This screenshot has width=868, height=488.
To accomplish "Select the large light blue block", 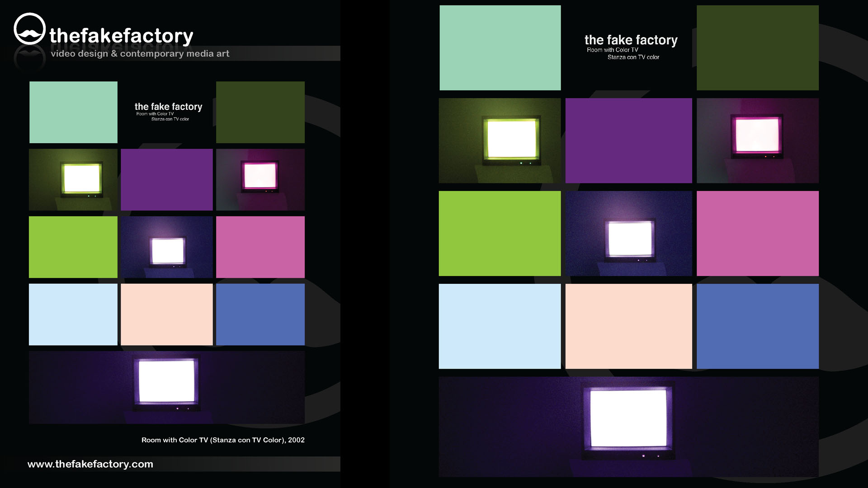I will coord(500,326).
